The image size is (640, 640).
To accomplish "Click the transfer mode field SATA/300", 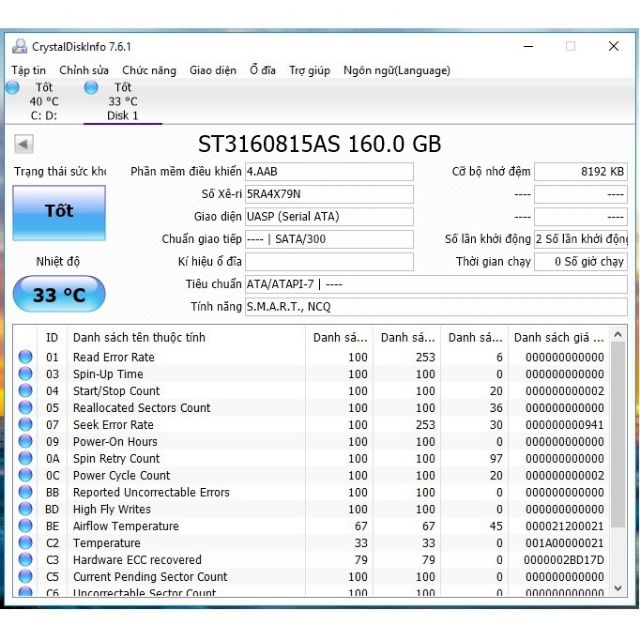I will [x=329, y=239].
